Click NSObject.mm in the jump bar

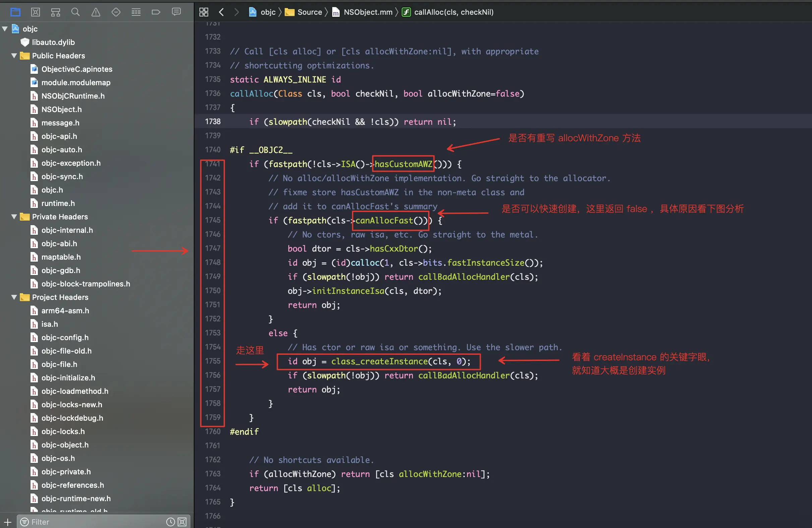pos(367,12)
